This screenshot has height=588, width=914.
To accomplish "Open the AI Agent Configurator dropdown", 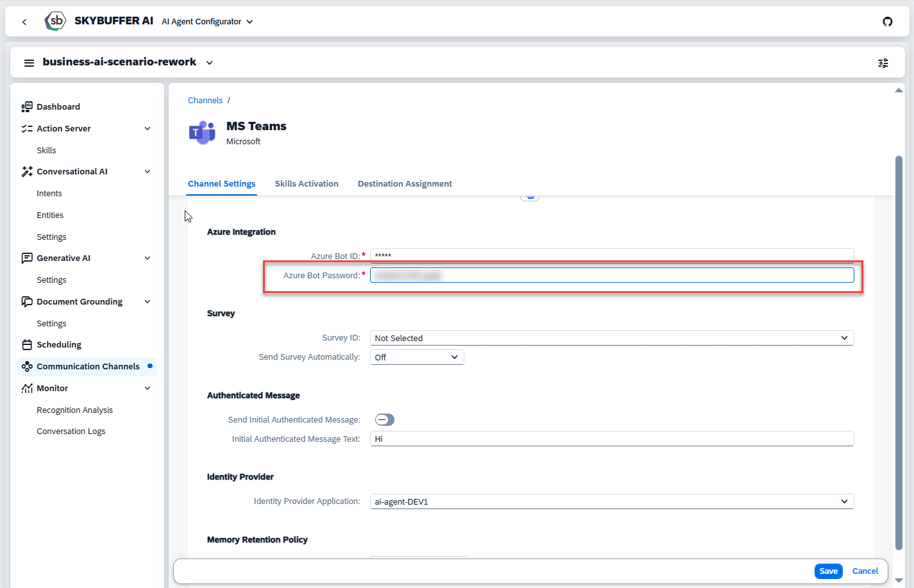I will tap(207, 21).
